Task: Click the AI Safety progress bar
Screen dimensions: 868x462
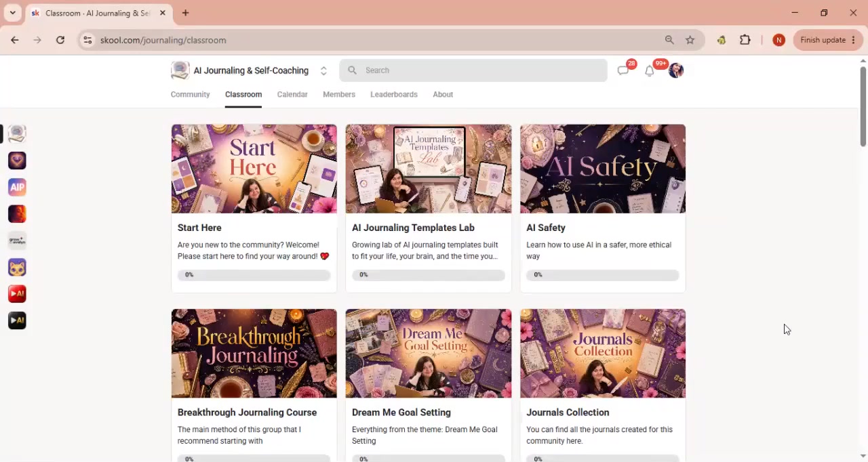Action: click(603, 275)
